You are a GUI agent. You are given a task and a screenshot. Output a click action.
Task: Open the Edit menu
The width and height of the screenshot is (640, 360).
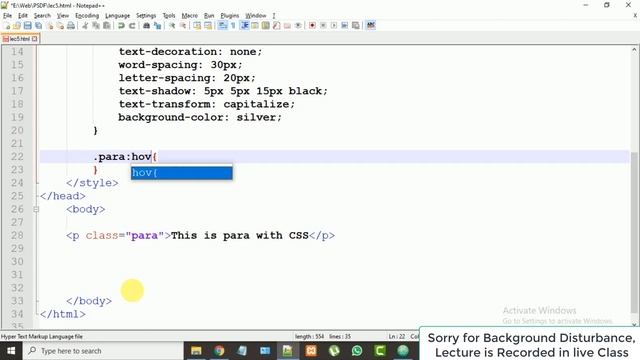23,16
